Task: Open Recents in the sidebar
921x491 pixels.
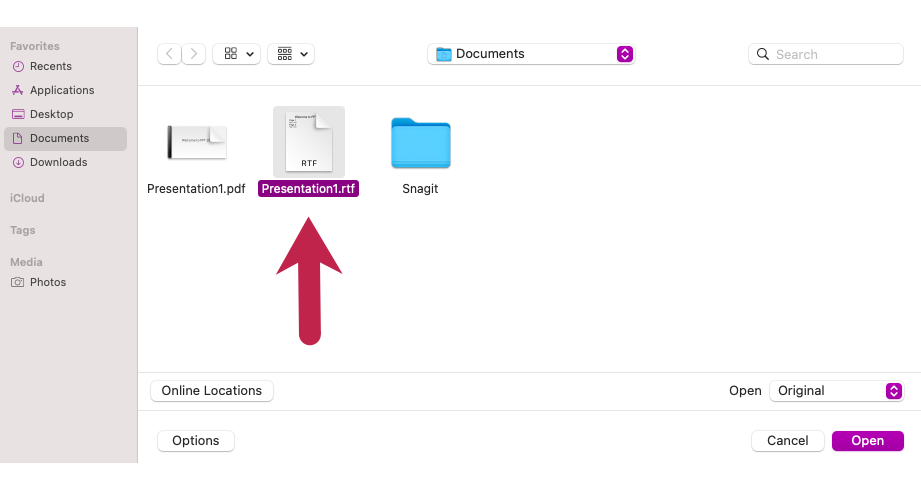Action: pyautogui.click(x=65, y=66)
